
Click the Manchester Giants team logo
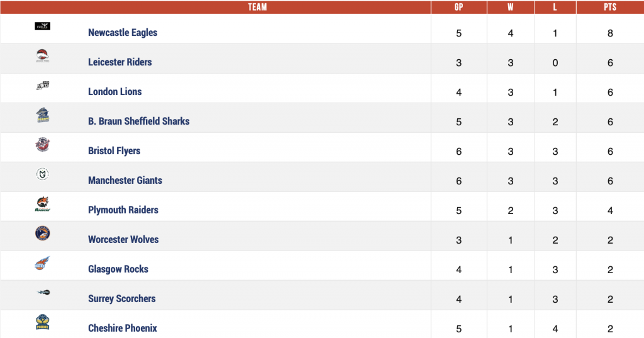tap(42, 174)
